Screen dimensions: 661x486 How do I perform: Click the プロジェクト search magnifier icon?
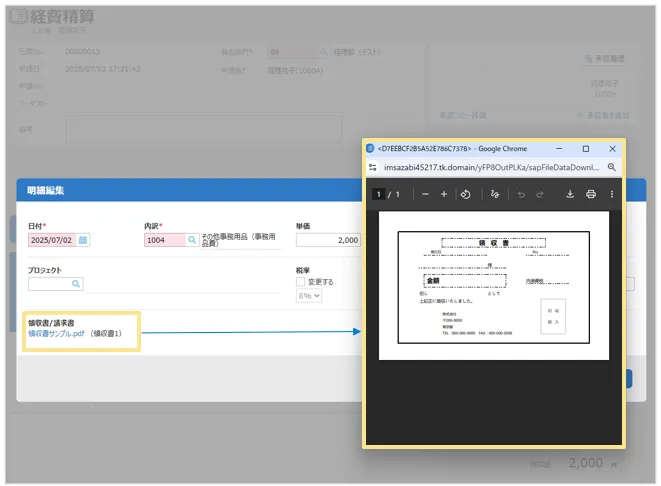click(x=76, y=284)
